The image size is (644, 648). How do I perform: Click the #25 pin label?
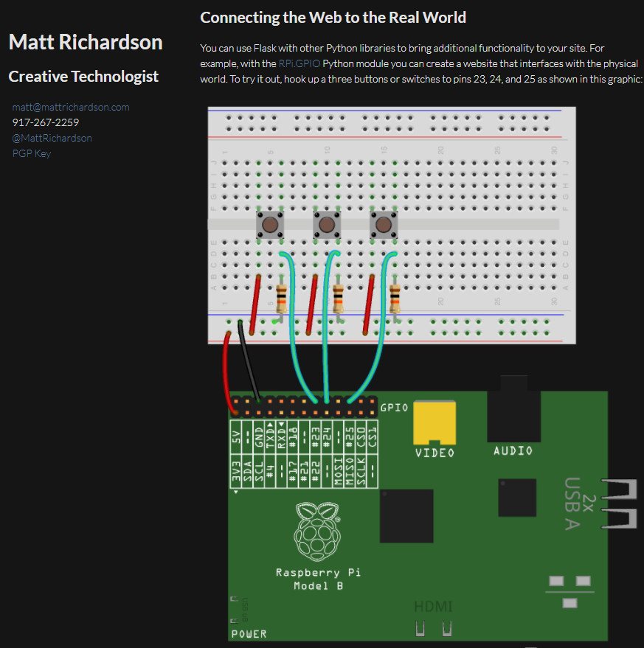click(x=350, y=437)
